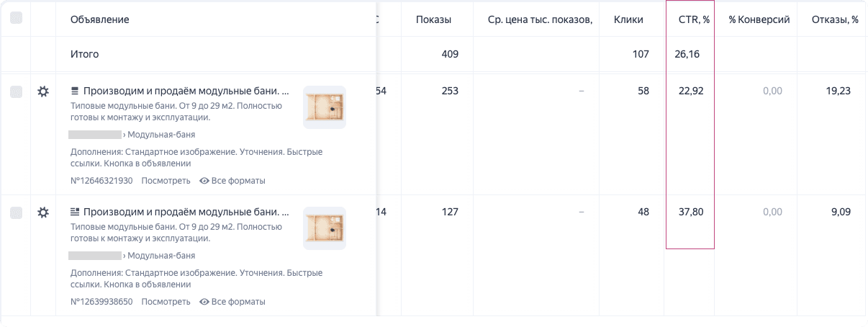Sort by the "Клики" column header

[628, 19]
